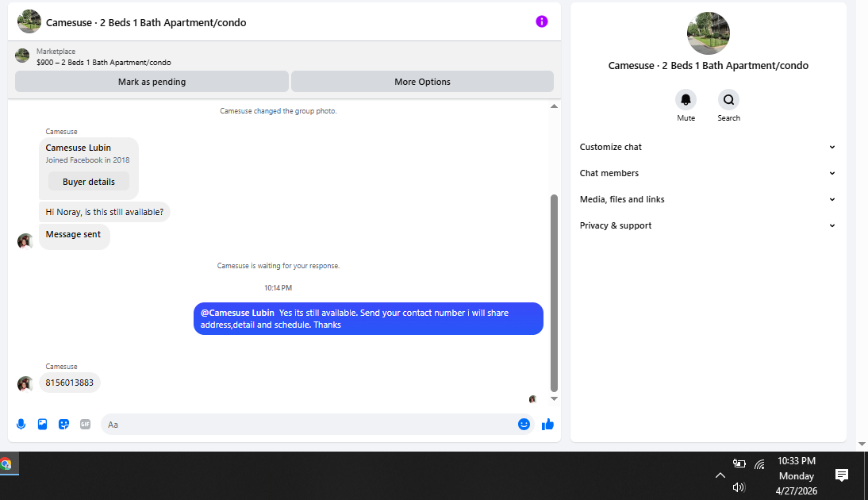Open the Windows notification center icon

click(842, 475)
